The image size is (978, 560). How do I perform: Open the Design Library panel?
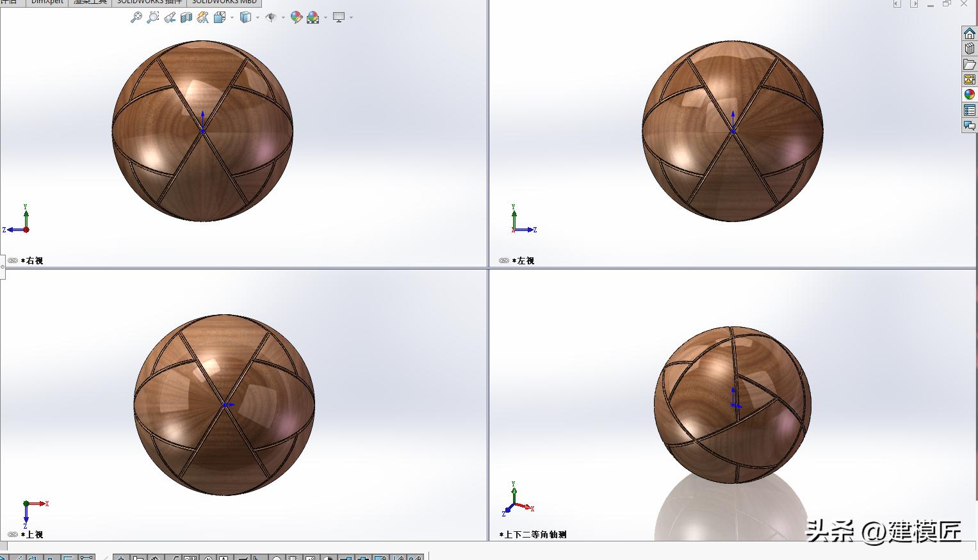click(x=969, y=49)
